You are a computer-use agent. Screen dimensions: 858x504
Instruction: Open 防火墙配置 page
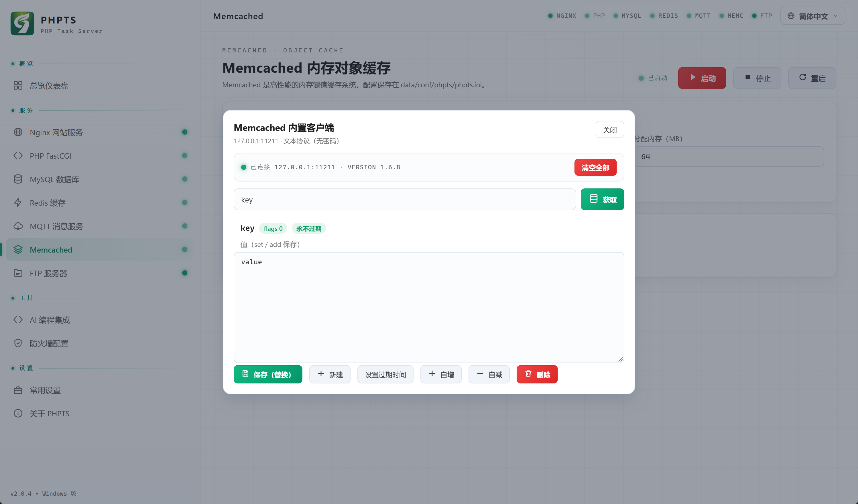pyautogui.click(x=100, y=343)
